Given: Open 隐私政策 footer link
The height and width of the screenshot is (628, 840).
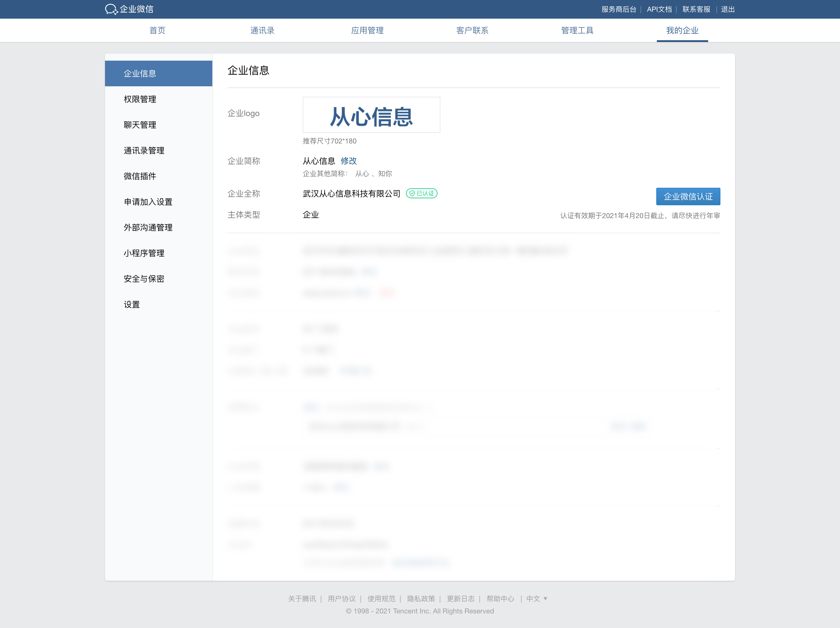Looking at the screenshot, I should 421,599.
